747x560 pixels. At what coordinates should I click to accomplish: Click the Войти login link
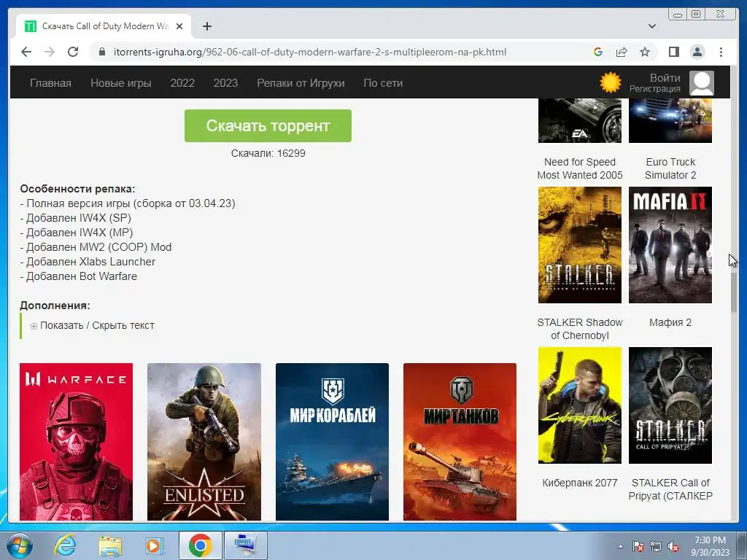click(665, 77)
